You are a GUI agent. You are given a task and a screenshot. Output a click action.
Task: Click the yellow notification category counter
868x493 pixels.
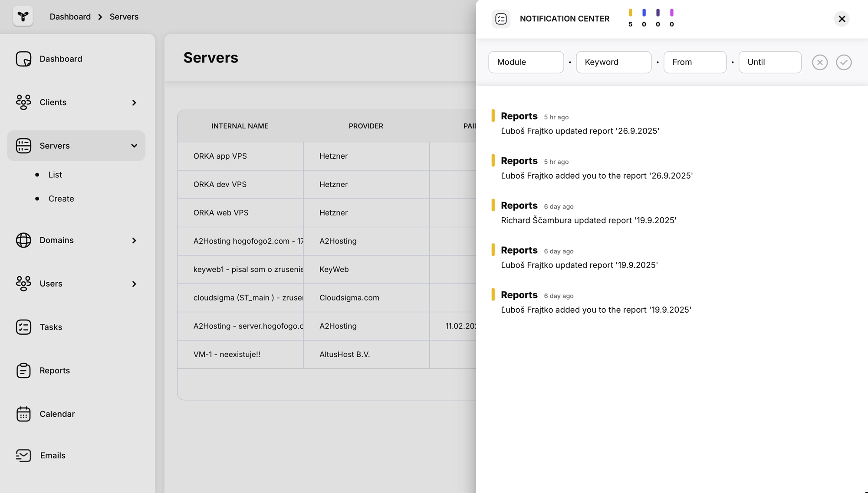(x=630, y=18)
